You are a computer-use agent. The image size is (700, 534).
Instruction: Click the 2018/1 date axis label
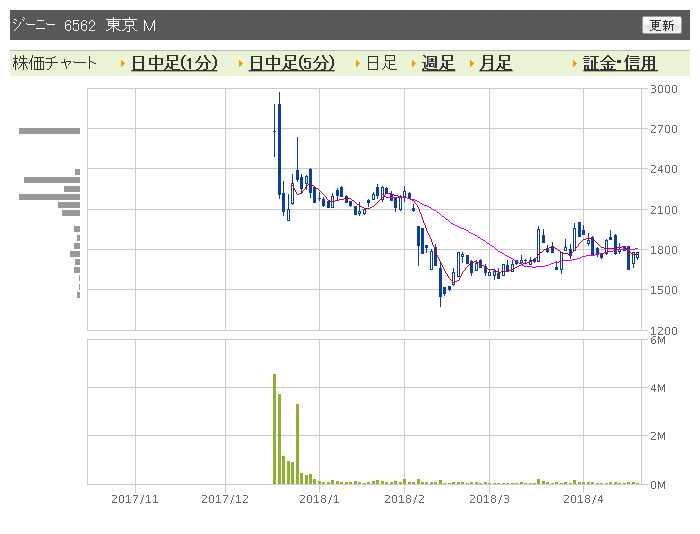pos(319,499)
